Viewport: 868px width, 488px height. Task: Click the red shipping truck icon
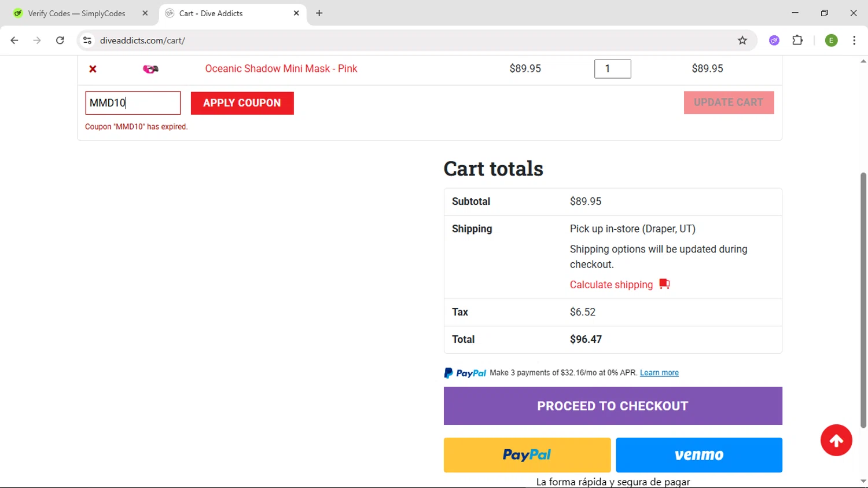(664, 284)
